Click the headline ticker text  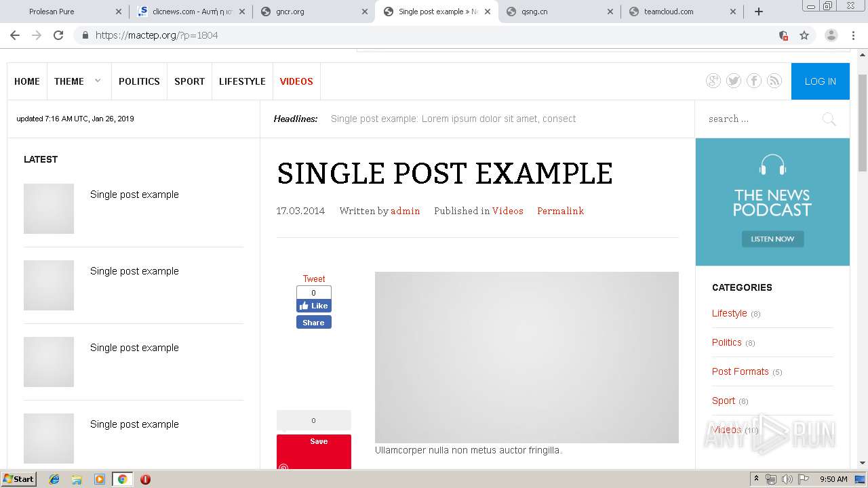[453, 119]
